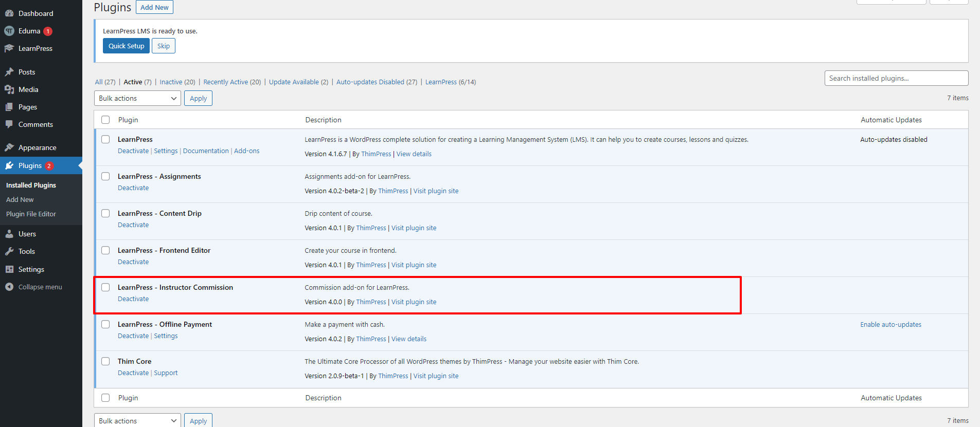View details of Offline Payment plugin

(x=409, y=339)
